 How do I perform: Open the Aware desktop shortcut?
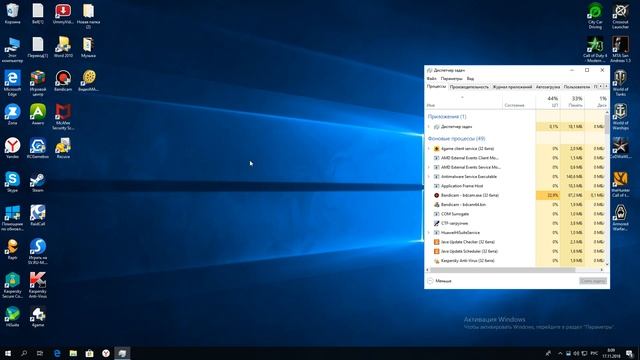38,114
